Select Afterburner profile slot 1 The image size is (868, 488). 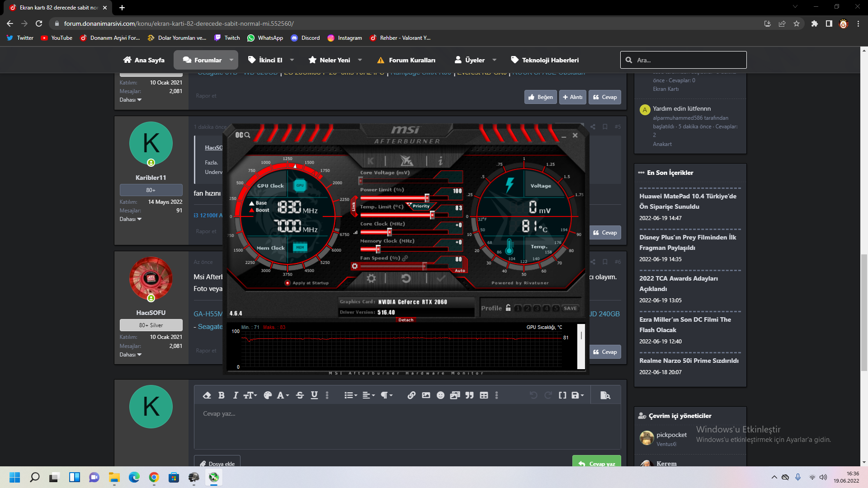click(x=518, y=308)
